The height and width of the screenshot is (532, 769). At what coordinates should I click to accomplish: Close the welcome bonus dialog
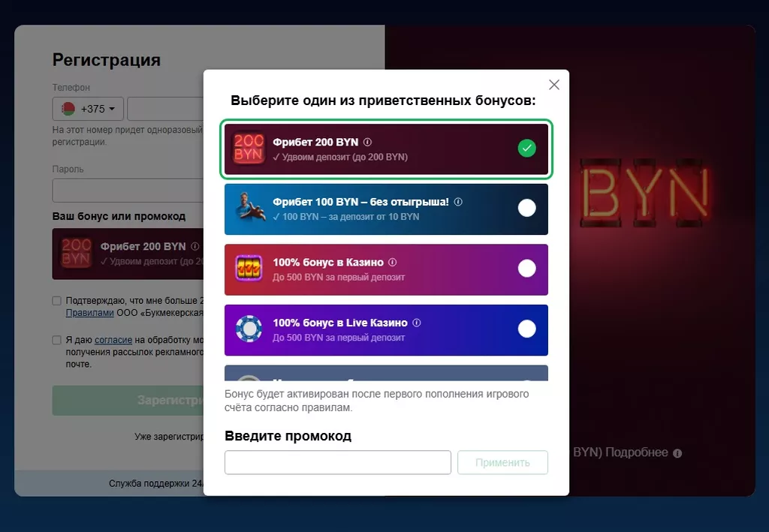pos(554,85)
